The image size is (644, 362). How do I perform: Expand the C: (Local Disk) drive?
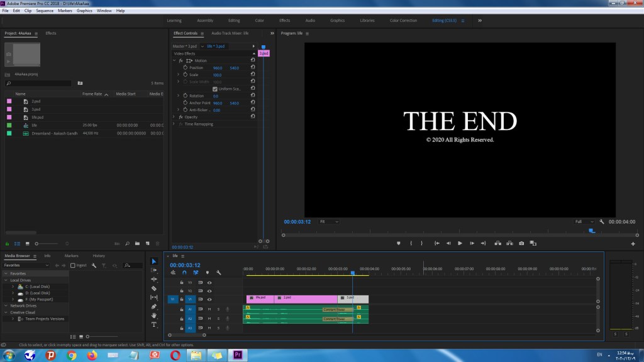coord(13,287)
